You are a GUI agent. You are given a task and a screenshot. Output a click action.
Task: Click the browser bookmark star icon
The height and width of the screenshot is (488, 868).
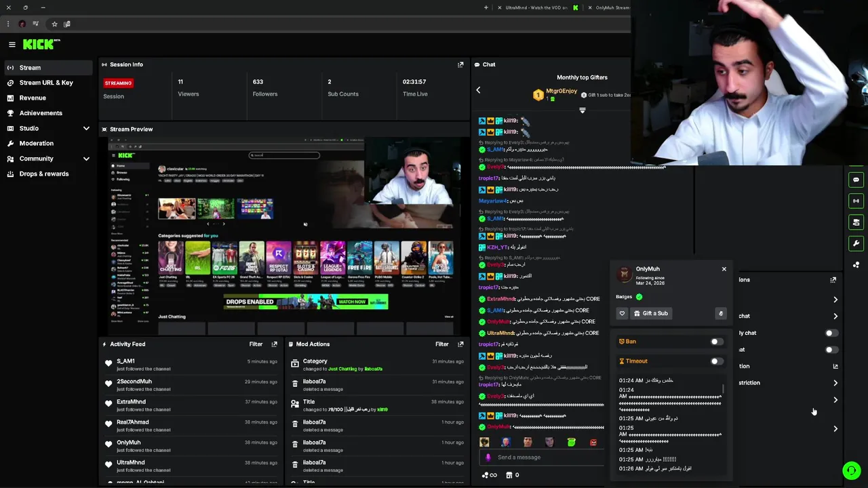[x=54, y=24]
